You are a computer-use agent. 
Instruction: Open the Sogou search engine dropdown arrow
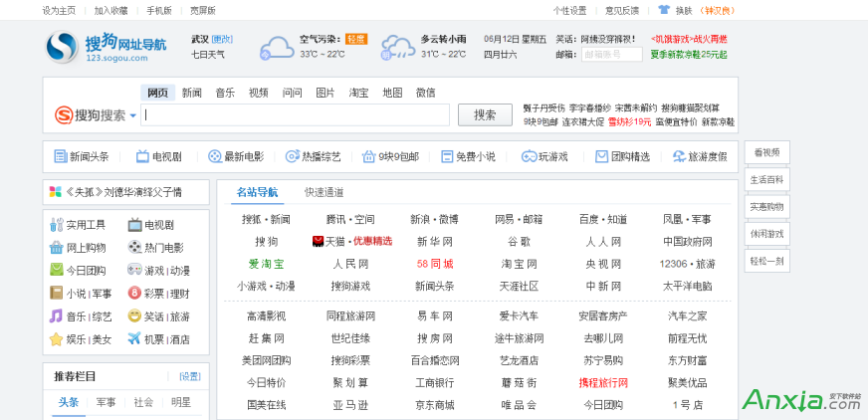pyautogui.click(x=132, y=116)
